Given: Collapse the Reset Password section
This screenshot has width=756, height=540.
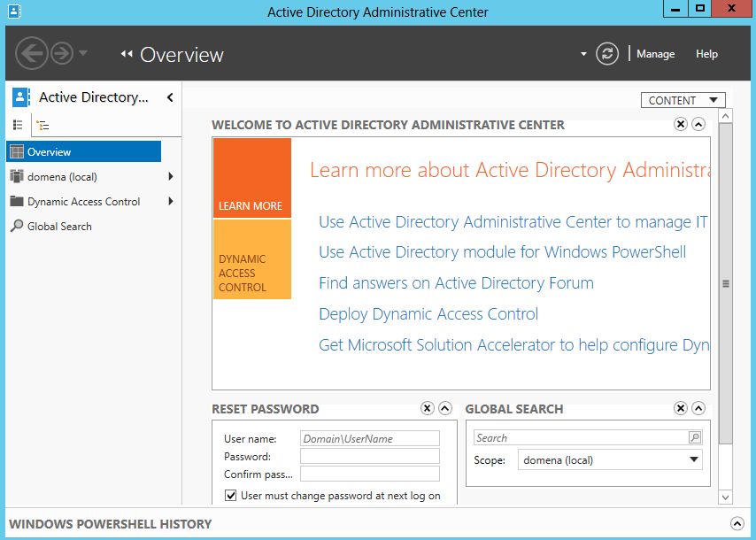Looking at the screenshot, I should pos(445,408).
